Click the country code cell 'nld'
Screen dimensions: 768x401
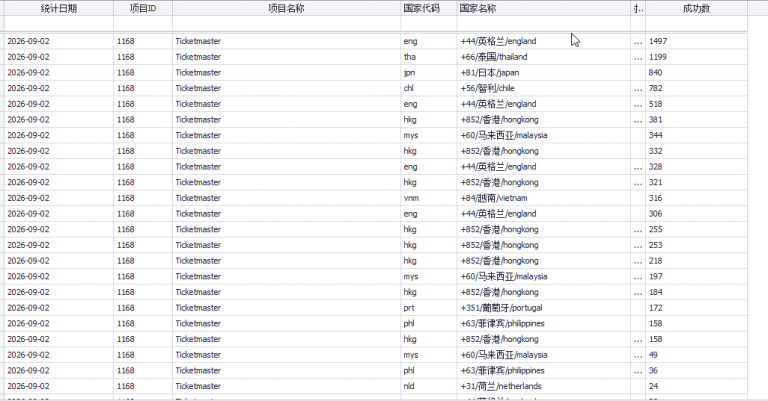[429, 386]
